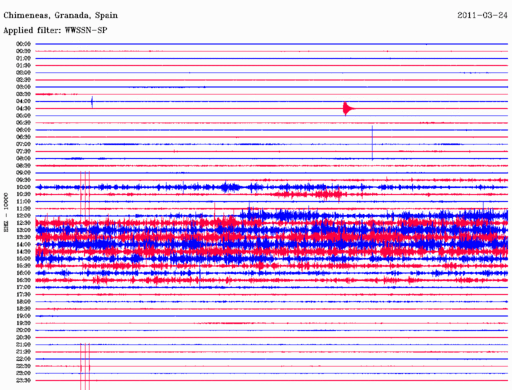
Task: Select the '11:00' time label
Action: 23,201
